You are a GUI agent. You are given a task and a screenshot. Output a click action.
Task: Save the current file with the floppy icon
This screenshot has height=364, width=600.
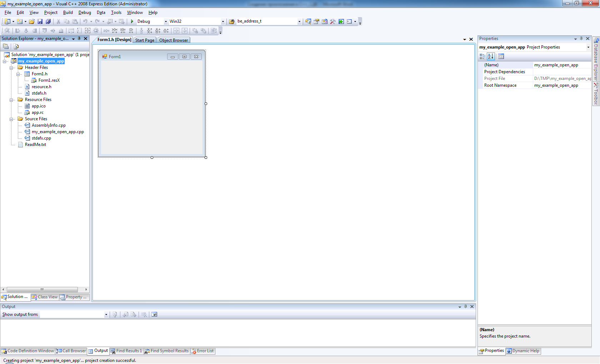point(40,21)
